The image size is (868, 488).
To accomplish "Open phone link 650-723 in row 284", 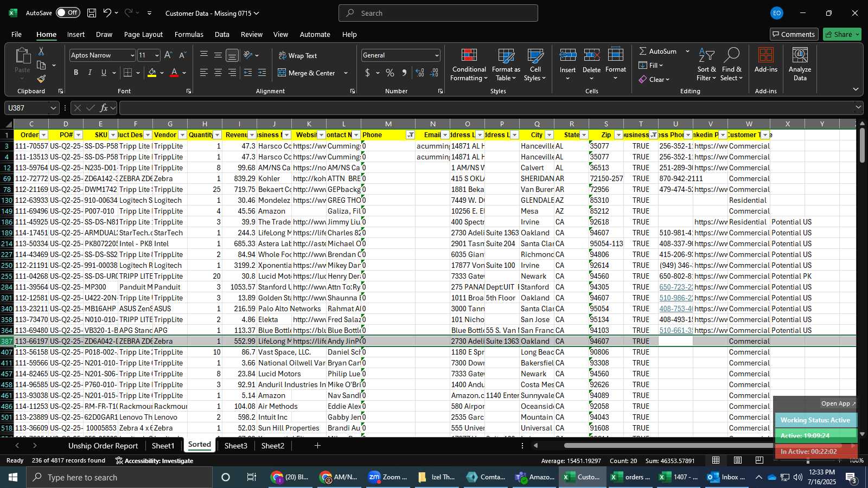I will click(x=676, y=287).
